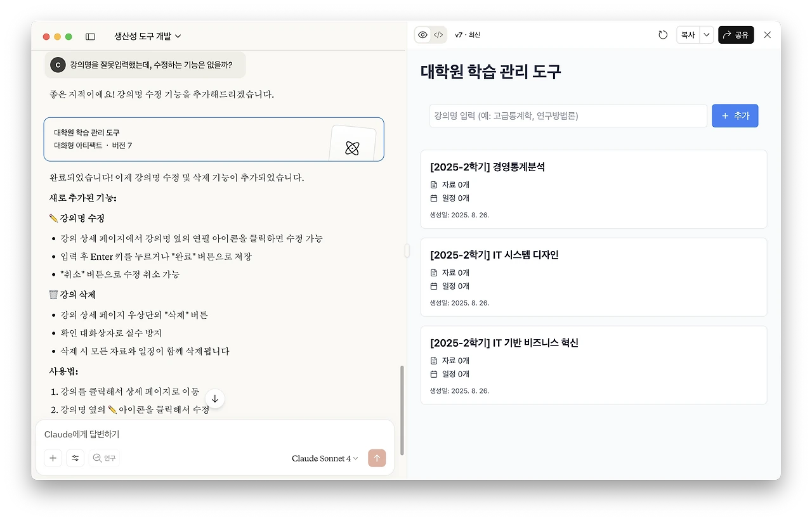
Task: Click the 생성일 date in IT 기반 비즈니스 혁신 card
Action: 459,391
